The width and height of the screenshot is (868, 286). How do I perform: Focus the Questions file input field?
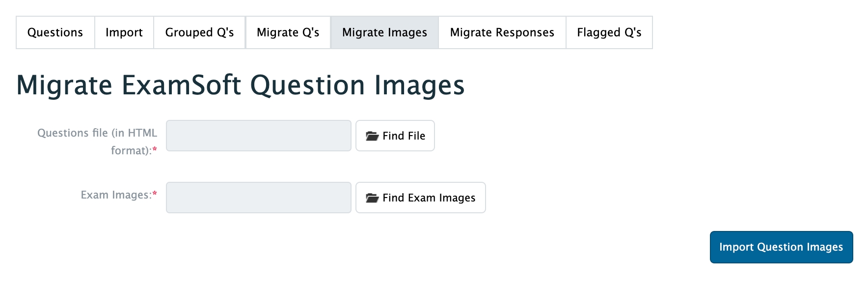coord(259,136)
